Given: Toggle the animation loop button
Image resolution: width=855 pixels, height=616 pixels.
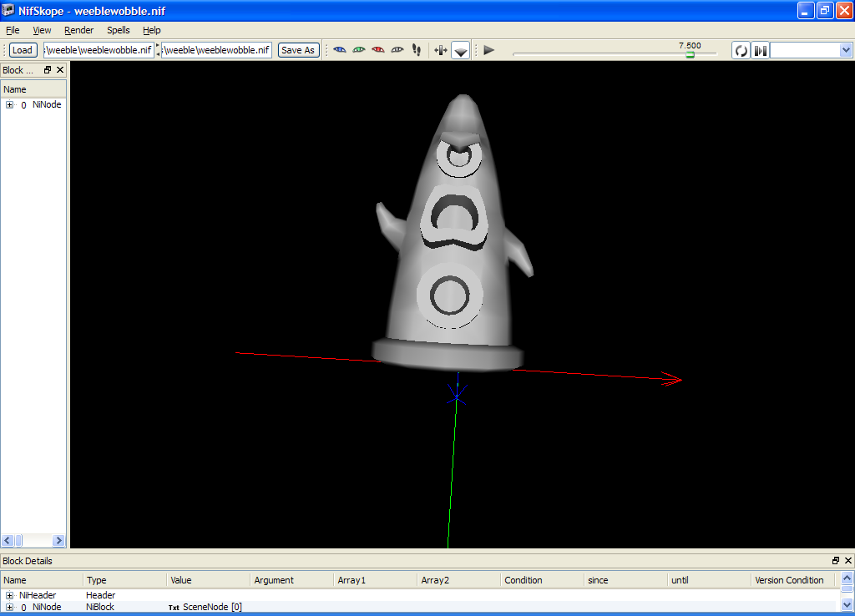Looking at the screenshot, I should coord(741,50).
